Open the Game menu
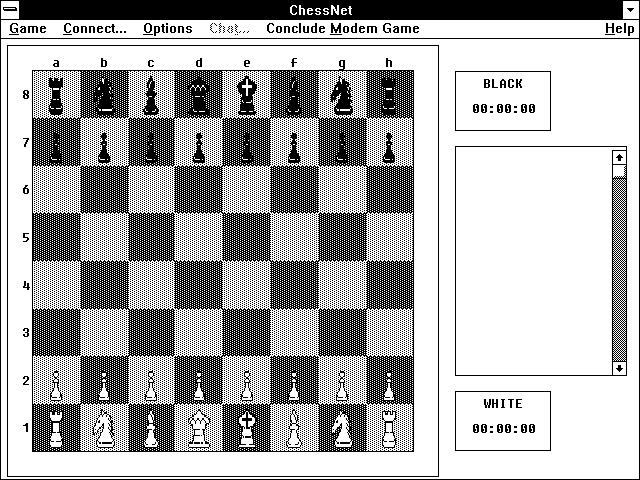Screen dimensions: 640x480 point(28,29)
